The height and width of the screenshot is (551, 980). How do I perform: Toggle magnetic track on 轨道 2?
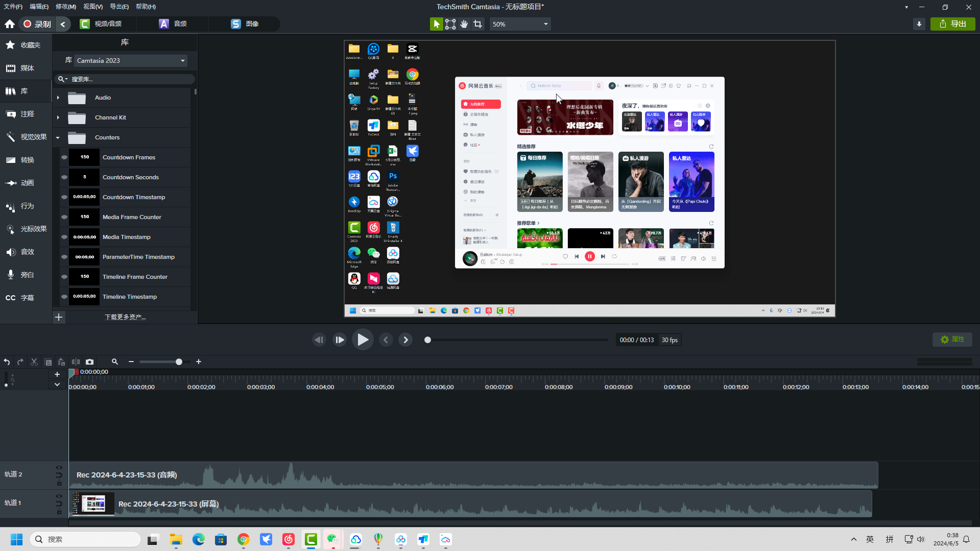pos(59,475)
